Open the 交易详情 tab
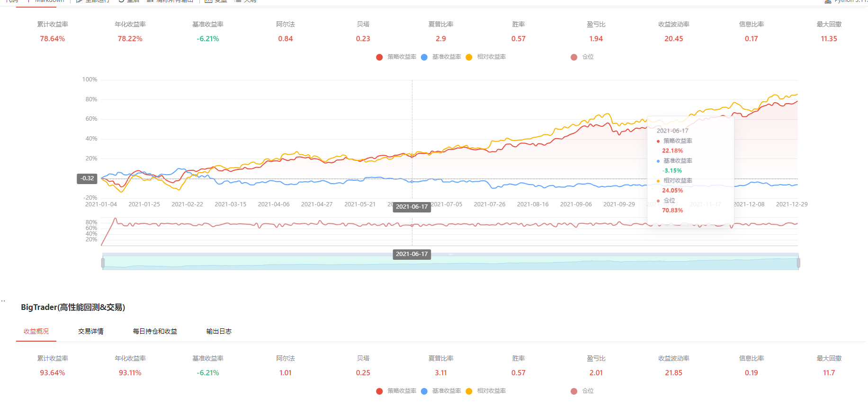The image size is (868, 406). pyautogui.click(x=91, y=331)
